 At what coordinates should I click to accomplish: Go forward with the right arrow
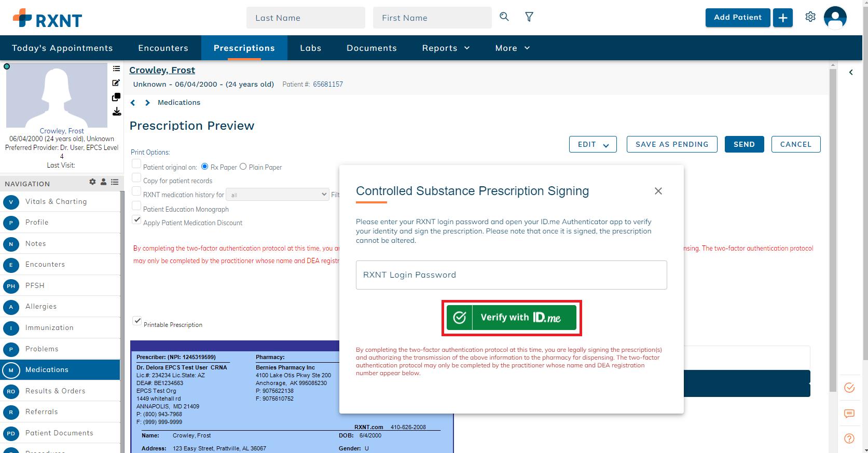click(147, 103)
